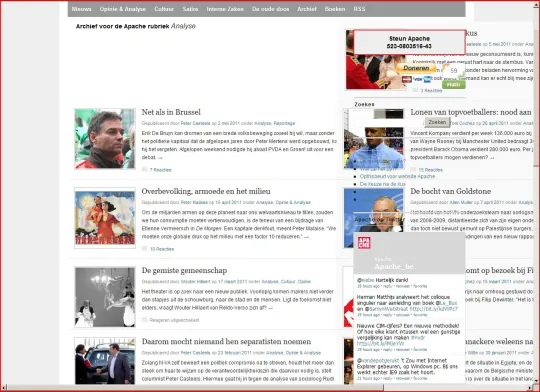Click the bit.ly link in Herman Matthijs tweet

(x=433, y=309)
